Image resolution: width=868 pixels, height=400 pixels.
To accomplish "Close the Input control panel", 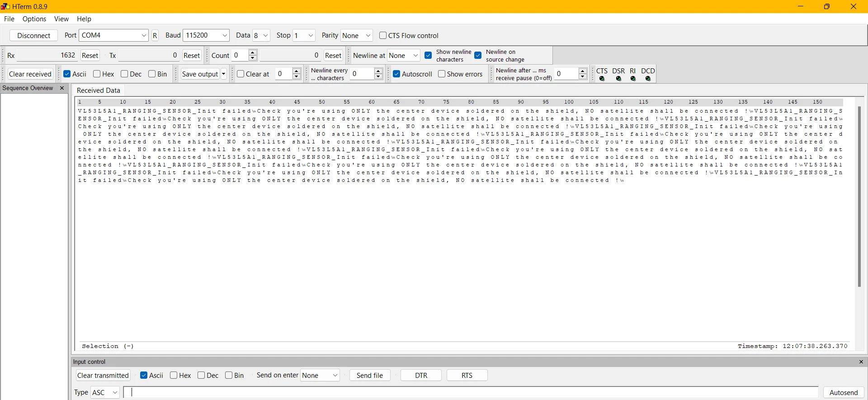I will [x=861, y=362].
